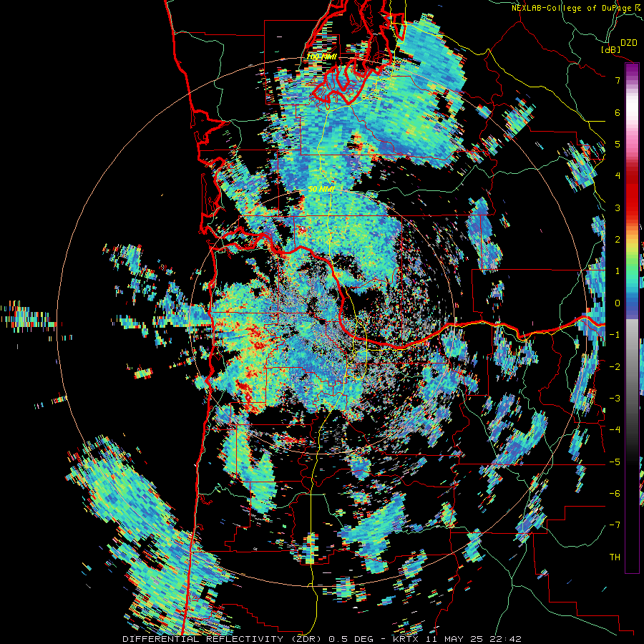
Task: Click the vertical ZDR color scale bar
Action: 632,318
